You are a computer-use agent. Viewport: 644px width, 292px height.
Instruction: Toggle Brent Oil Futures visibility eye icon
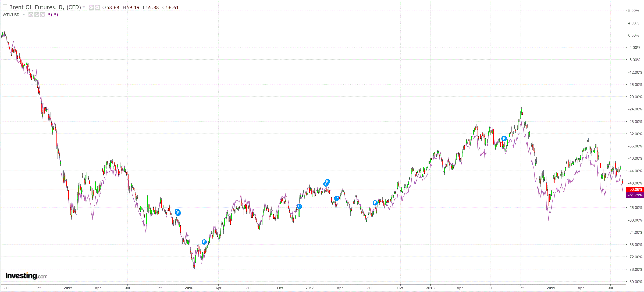pyautogui.click(x=91, y=8)
